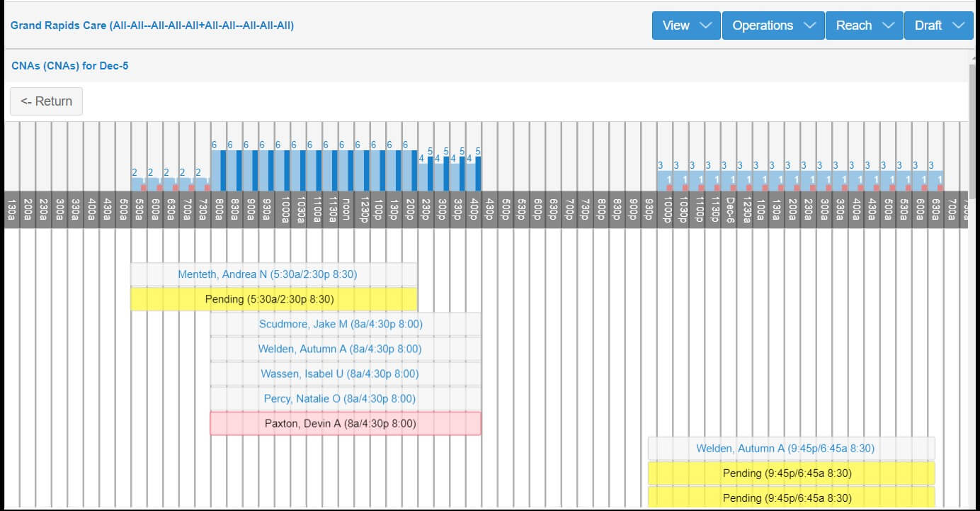Screen dimensions: 980x511
Task: Click the 800a time column header
Action: click(x=218, y=210)
